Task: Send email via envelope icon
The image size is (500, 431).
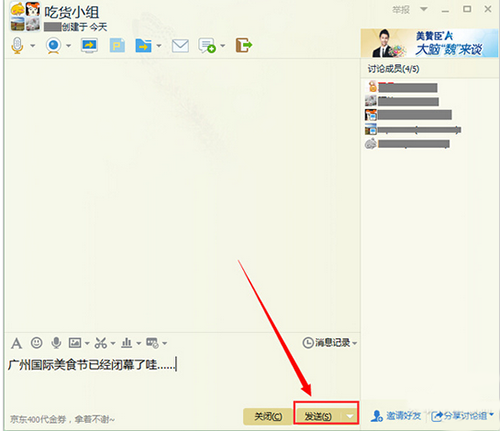Action: [180, 46]
